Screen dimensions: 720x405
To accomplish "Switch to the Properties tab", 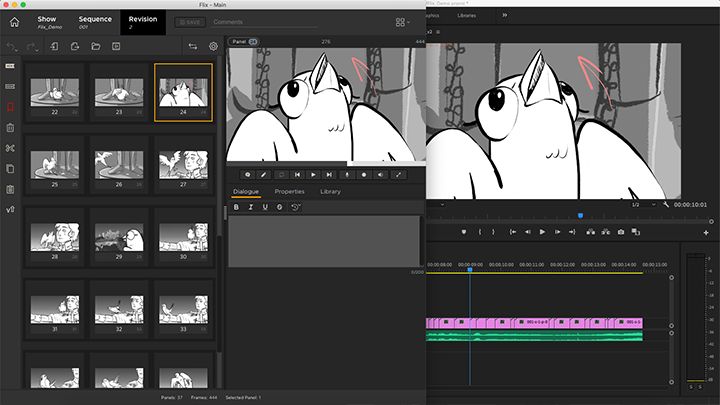I will click(289, 191).
